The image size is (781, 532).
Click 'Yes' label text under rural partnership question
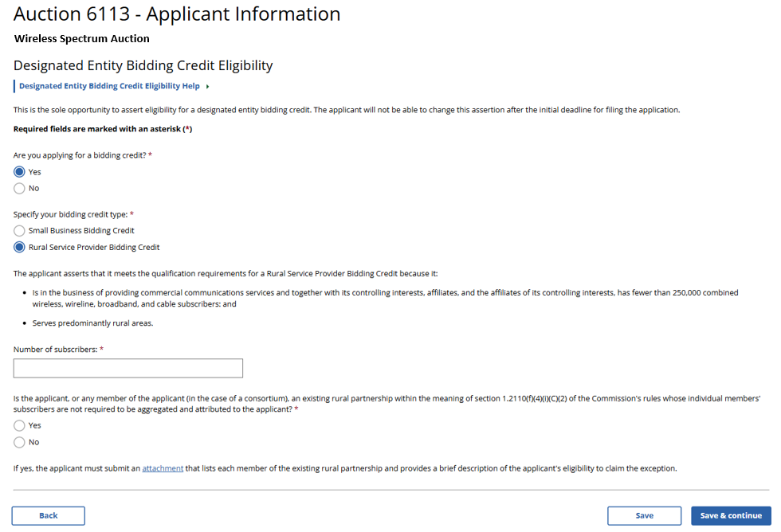pyautogui.click(x=35, y=425)
